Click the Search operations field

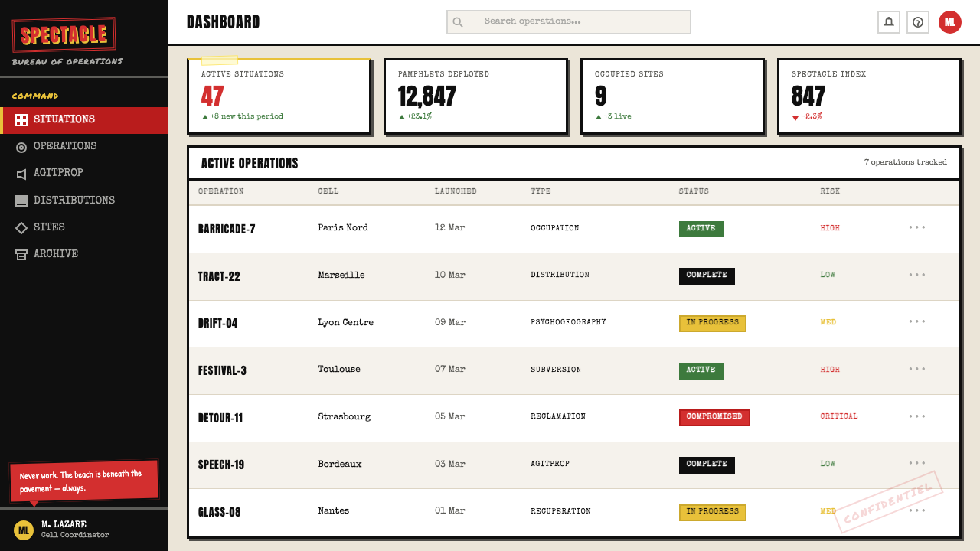tap(569, 22)
